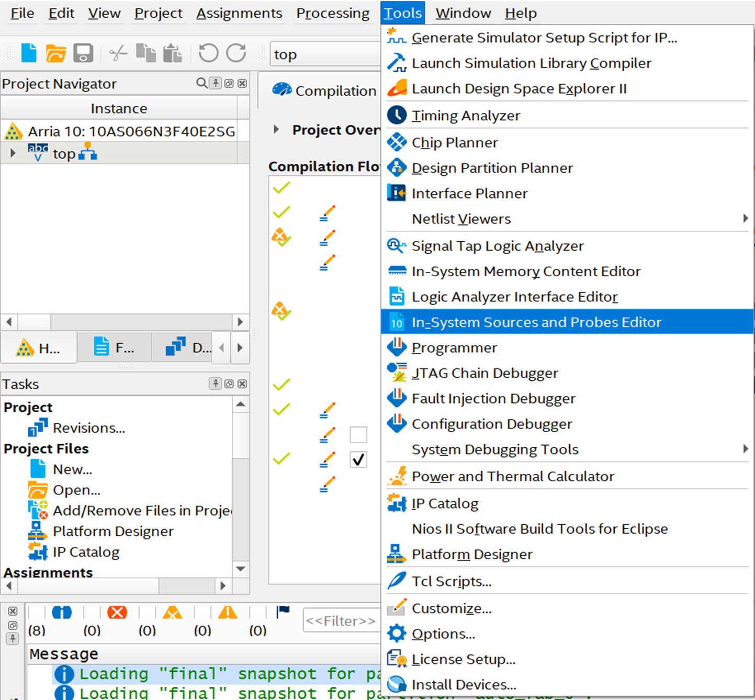The image size is (755, 700).
Task: Expand the Project Overview section
Action: tap(276, 130)
